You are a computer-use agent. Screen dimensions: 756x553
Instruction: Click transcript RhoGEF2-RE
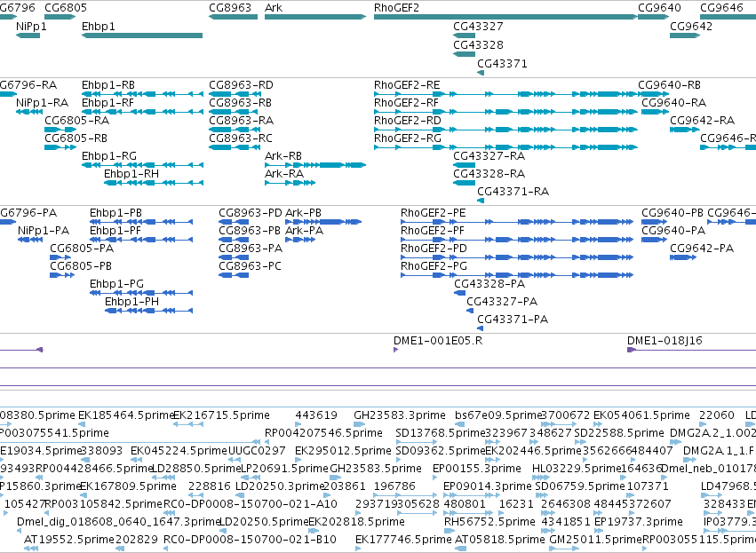505,94
